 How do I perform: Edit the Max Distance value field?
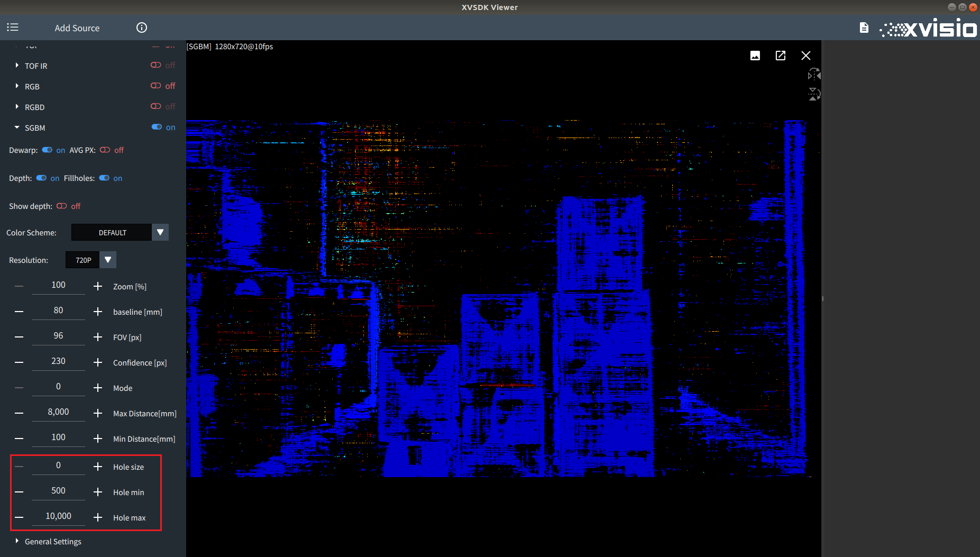coord(58,412)
